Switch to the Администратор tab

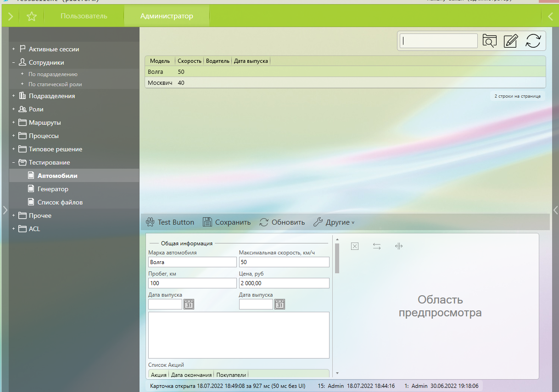167,16
